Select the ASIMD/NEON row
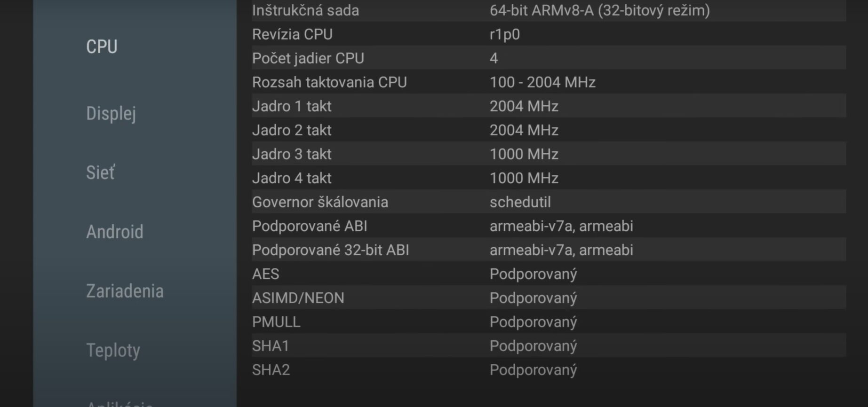The height and width of the screenshot is (407, 868). click(549, 298)
